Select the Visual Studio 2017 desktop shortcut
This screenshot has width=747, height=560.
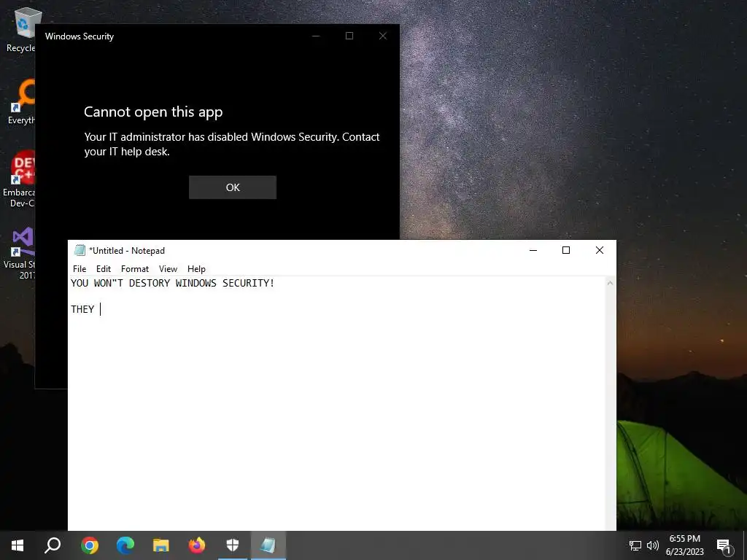[20, 253]
